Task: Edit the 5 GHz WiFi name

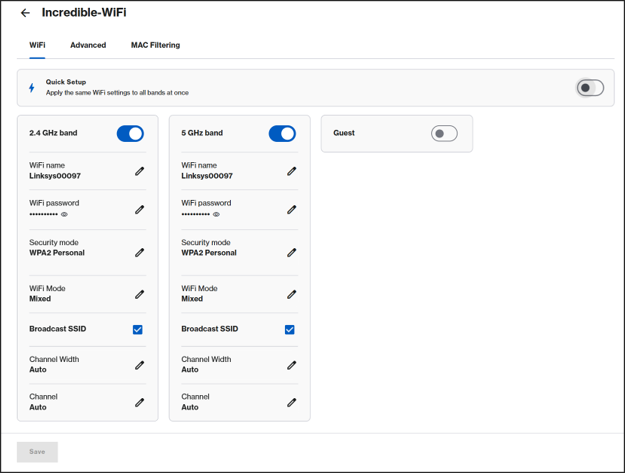Action: point(291,171)
